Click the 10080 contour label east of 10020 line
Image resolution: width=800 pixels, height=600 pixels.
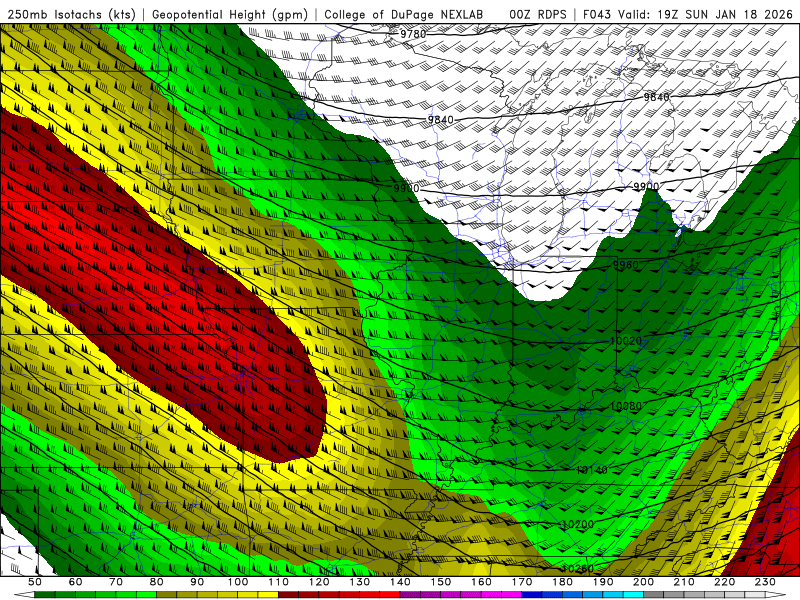[x=626, y=406]
